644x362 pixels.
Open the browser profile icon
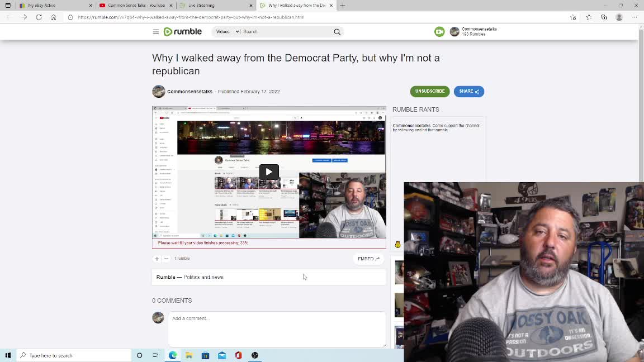click(619, 17)
